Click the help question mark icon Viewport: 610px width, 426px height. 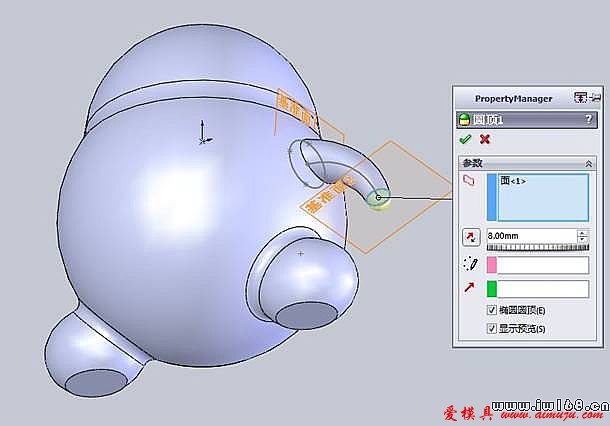tap(588, 118)
